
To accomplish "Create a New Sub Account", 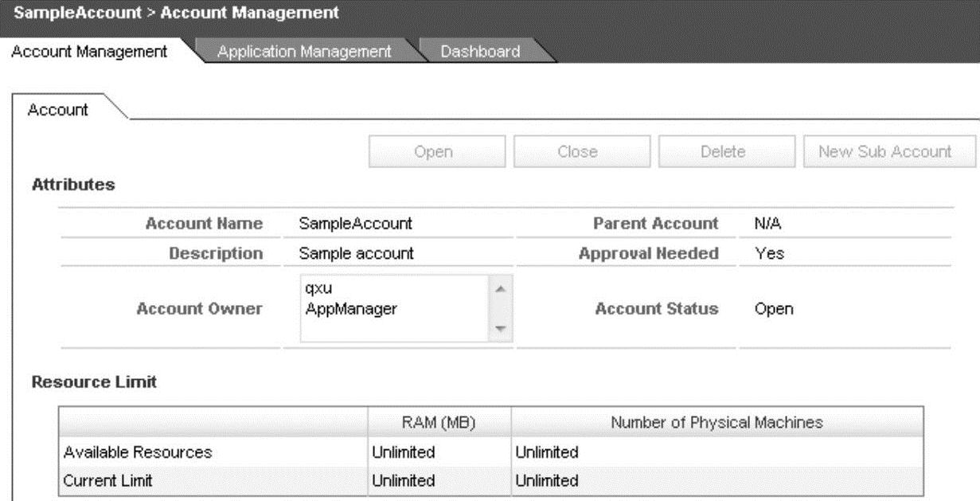I will tap(889, 151).
